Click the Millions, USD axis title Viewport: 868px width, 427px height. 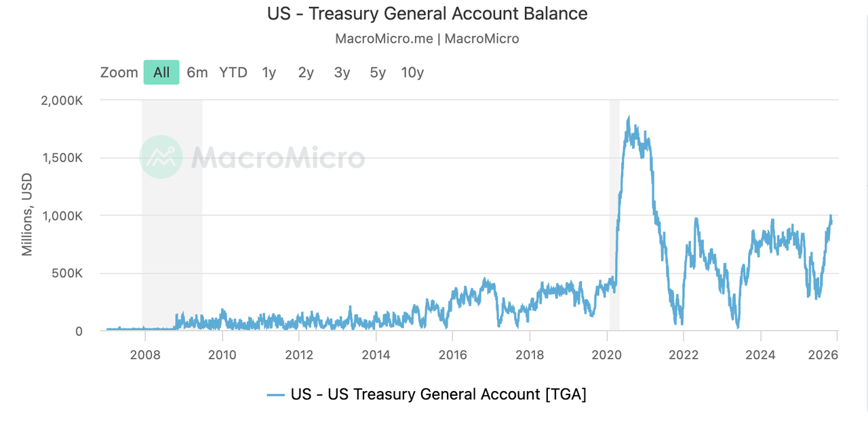click(x=27, y=216)
